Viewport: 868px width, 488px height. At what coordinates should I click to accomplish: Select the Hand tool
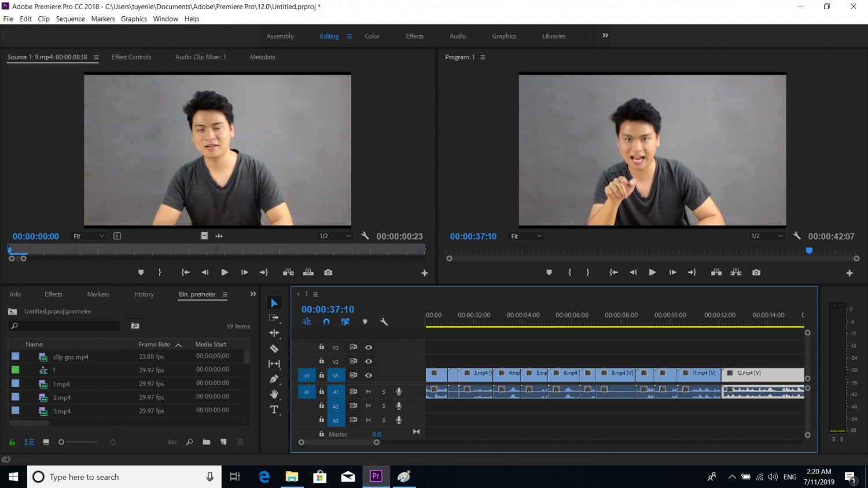click(x=274, y=394)
